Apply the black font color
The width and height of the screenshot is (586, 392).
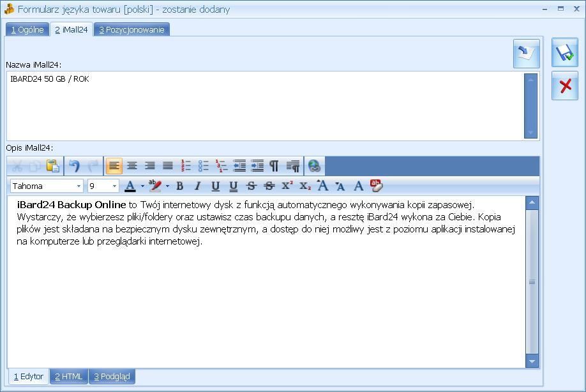pos(130,186)
